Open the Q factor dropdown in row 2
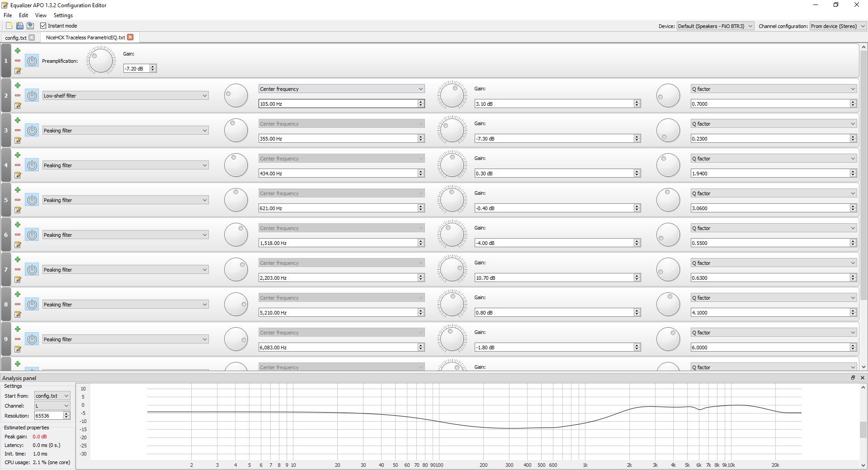Image resolution: width=868 pixels, height=470 pixels. pos(774,89)
